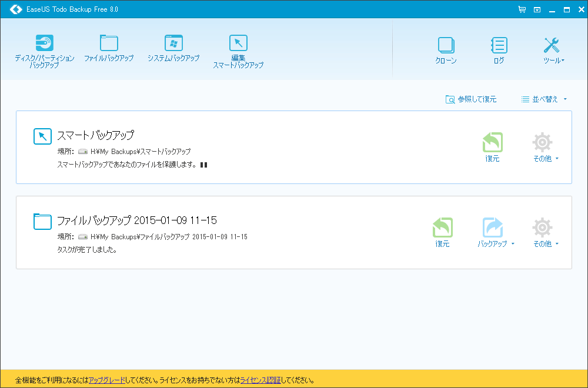
Task: Click the title スマートバックアップ of the task
Action: click(x=95, y=135)
